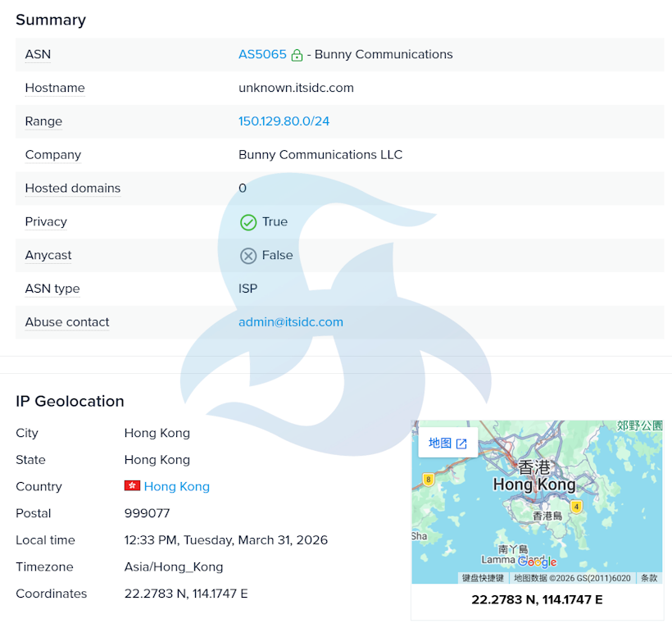The image size is (672, 628).
Task: Click the Google logo on the map
Action: click(x=537, y=562)
